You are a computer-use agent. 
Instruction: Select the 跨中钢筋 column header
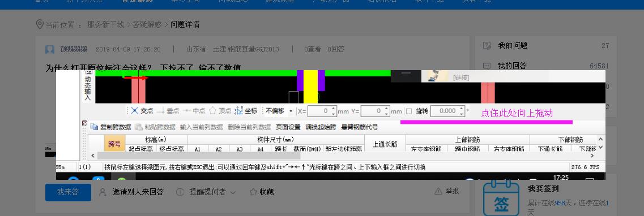coord(468,149)
